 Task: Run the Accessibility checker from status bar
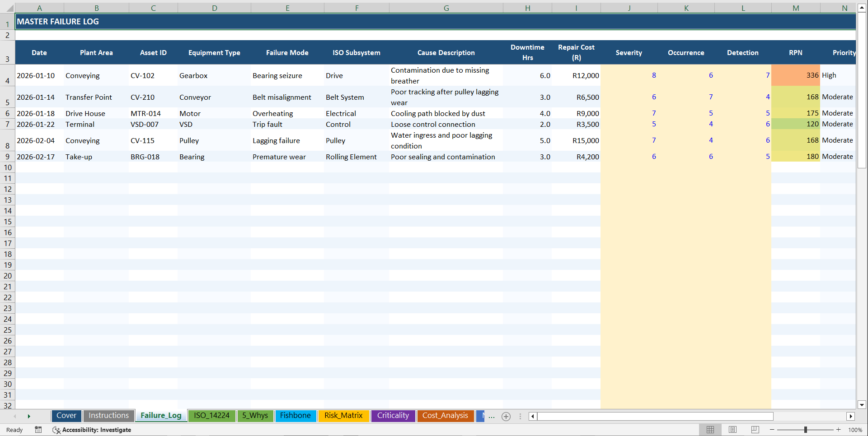(92, 430)
